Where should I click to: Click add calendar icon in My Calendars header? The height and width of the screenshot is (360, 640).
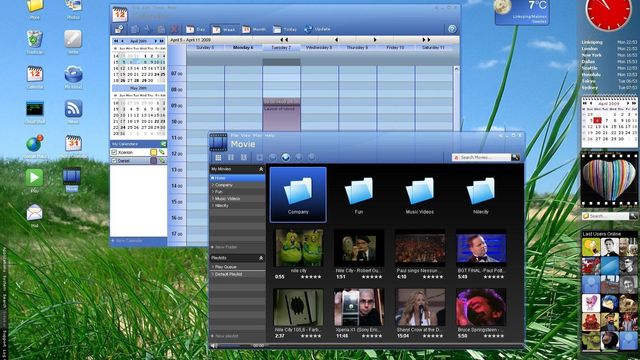tap(163, 144)
